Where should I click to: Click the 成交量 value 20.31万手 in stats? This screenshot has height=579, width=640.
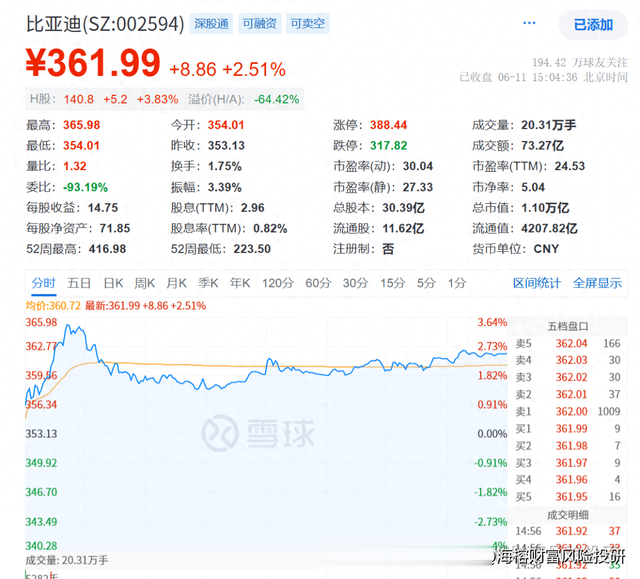point(548,125)
